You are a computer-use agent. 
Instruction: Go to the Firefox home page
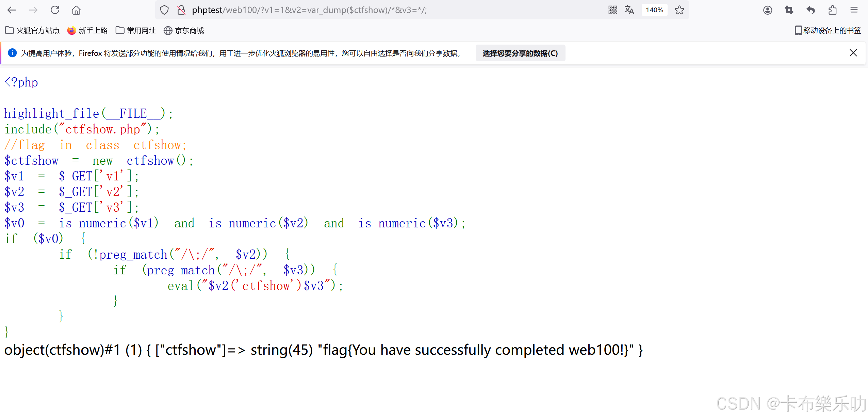point(76,10)
